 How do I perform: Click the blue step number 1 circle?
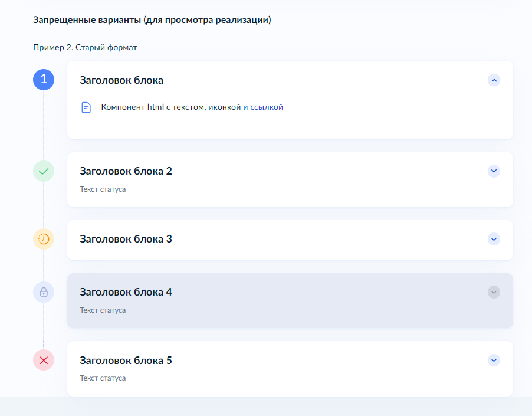pos(44,80)
